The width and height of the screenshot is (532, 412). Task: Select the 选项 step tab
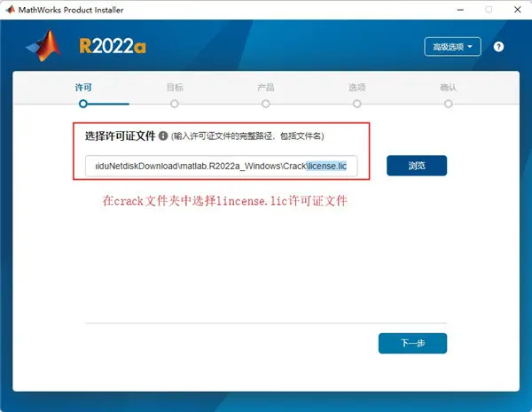pos(357,88)
